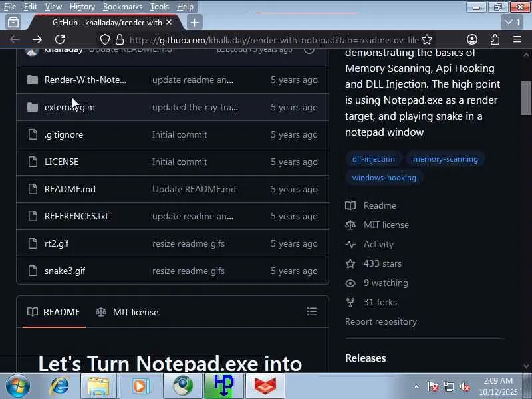Open the Edit menu

pyautogui.click(x=30, y=7)
